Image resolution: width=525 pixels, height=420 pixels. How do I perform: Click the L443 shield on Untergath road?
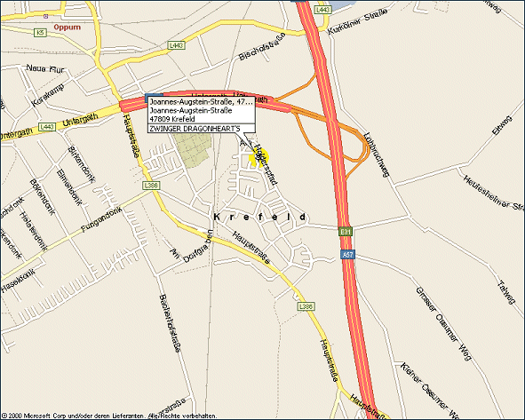[x=47, y=127]
